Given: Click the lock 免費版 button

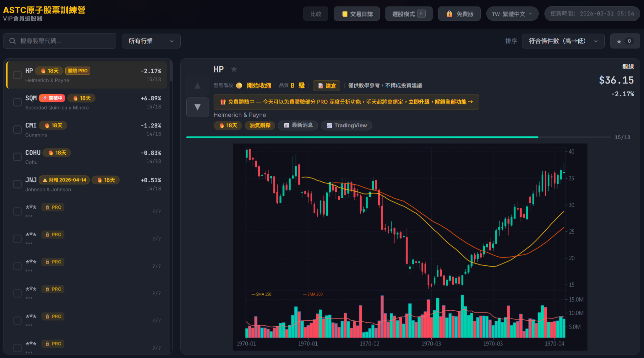Looking at the screenshot, I should 459,14.
